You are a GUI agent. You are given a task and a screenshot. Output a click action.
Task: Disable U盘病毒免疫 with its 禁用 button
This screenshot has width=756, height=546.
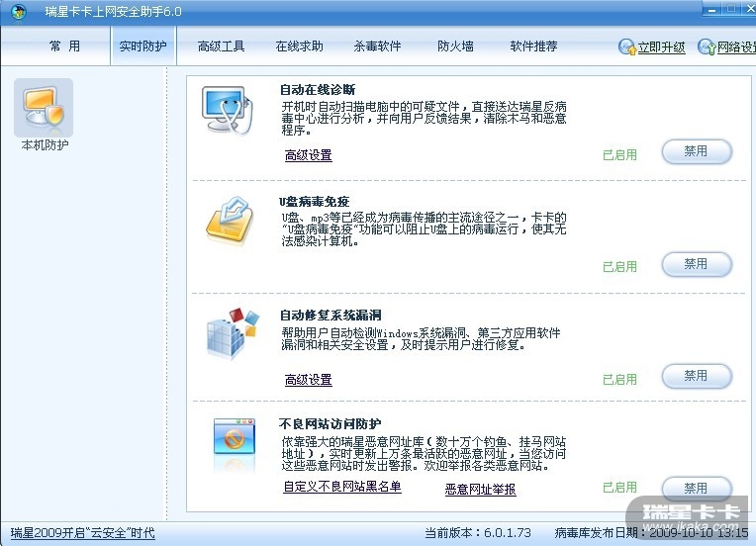tap(698, 264)
